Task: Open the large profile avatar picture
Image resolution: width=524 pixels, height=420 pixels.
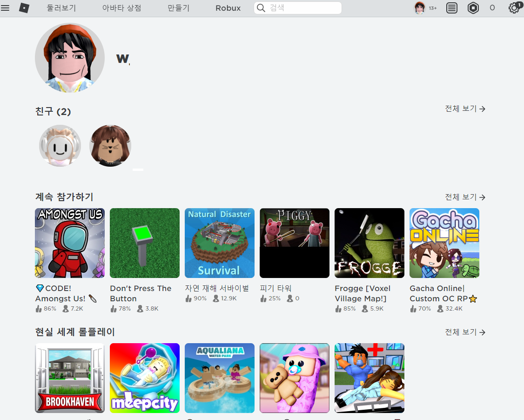Action: [70, 58]
